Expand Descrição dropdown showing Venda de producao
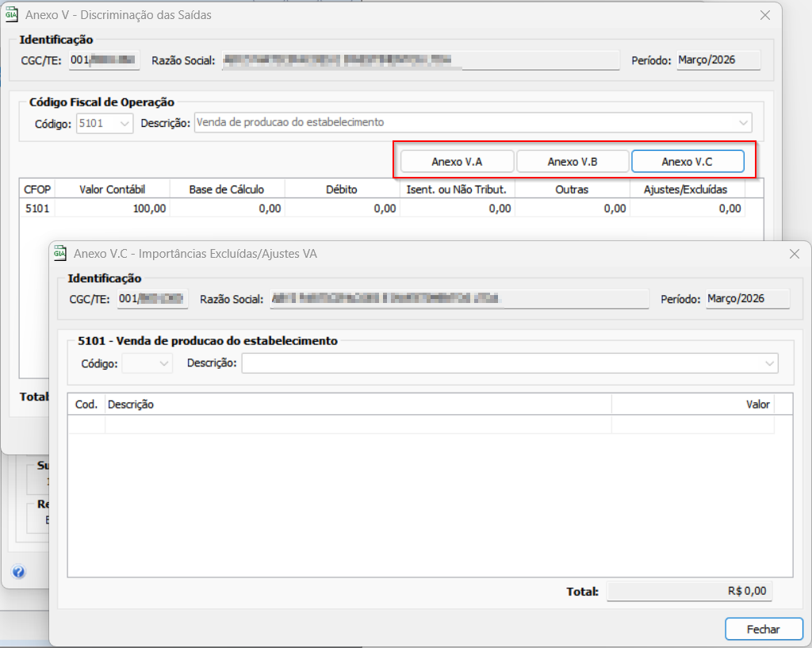This screenshot has width=812, height=648. click(743, 123)
